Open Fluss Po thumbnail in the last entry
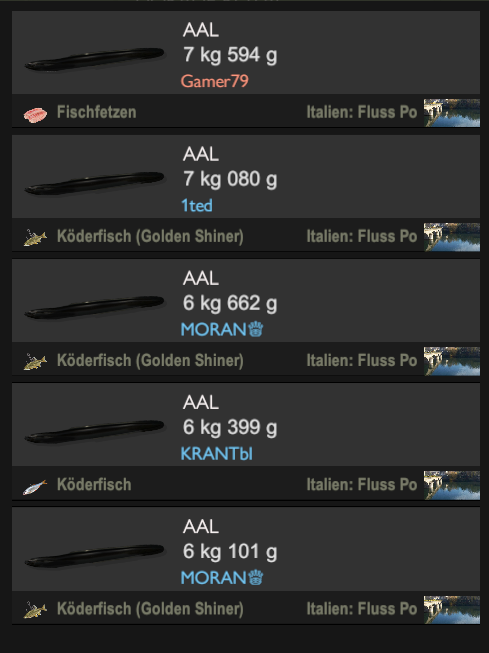This screenshot has width=489, height=653. click(452, 609)
